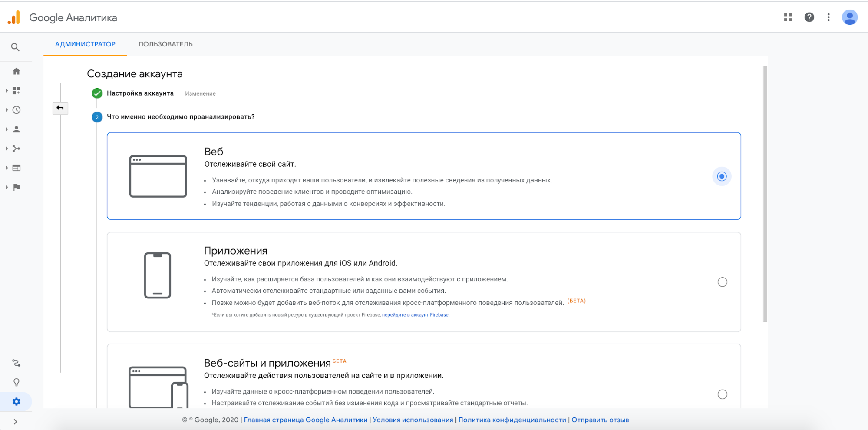Open the Admin gear icon
This screenshot has width=868, height=430.
[x=17, y=402]
